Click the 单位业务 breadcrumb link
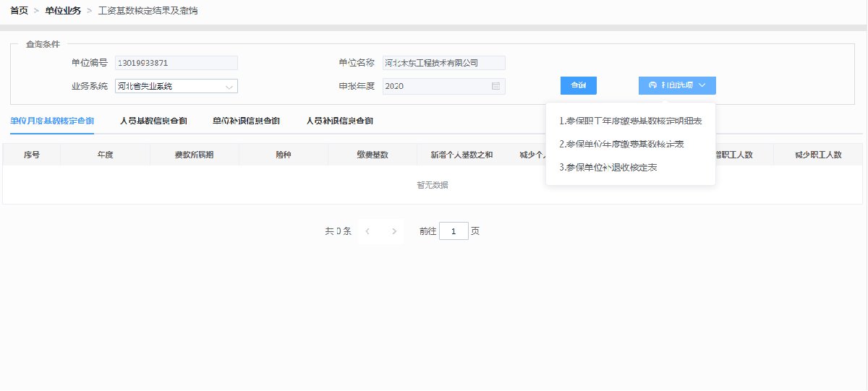 point(63,11)
